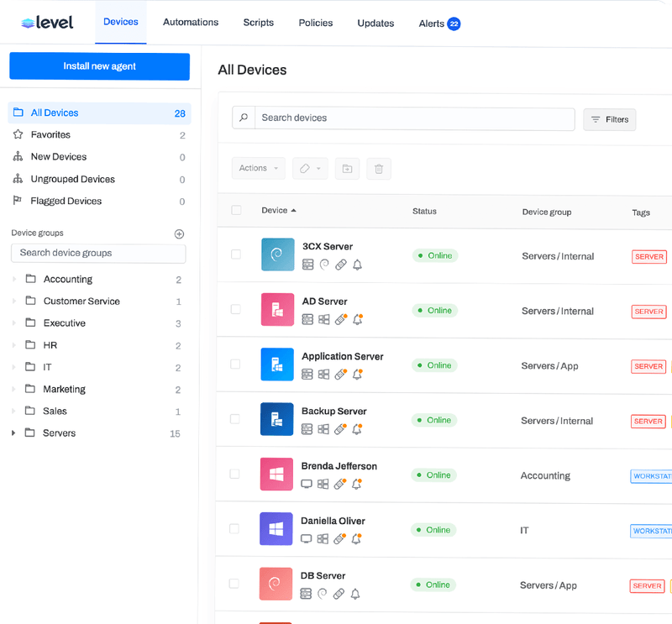Click the search devices input field
672x624 pixels.
coord(403,119)
